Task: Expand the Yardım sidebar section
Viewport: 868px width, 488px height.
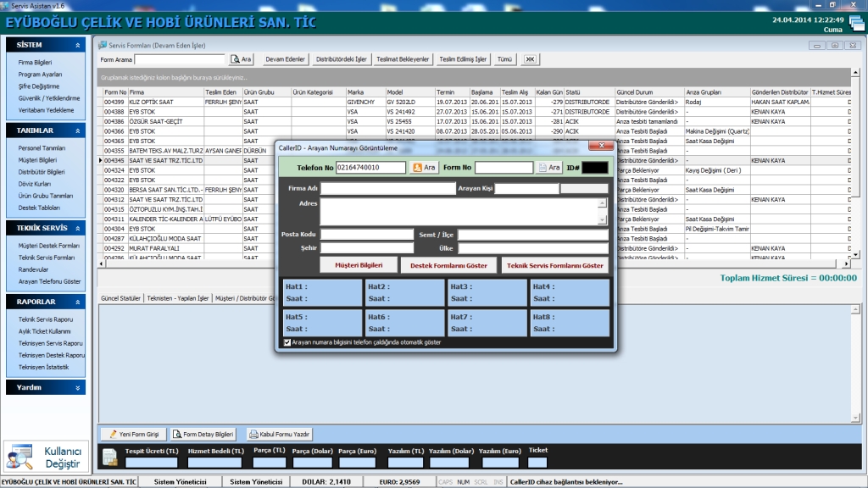Action: (x=77, y=388)
